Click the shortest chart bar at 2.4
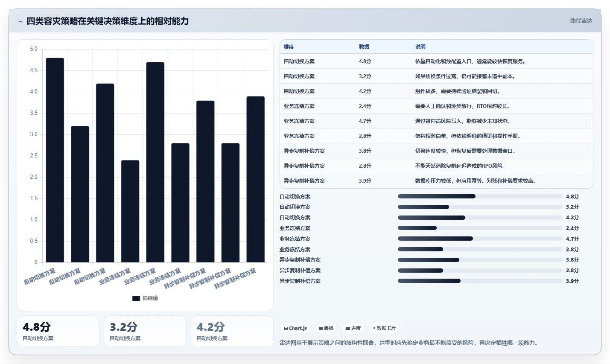The width and height of the screenshot is (610, 364). (x=130, y=211)
